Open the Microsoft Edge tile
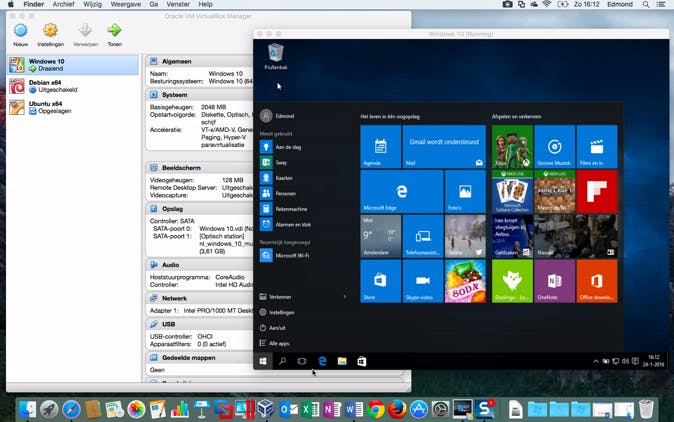Screen dimensions: 674x422 tap(401, 191)
